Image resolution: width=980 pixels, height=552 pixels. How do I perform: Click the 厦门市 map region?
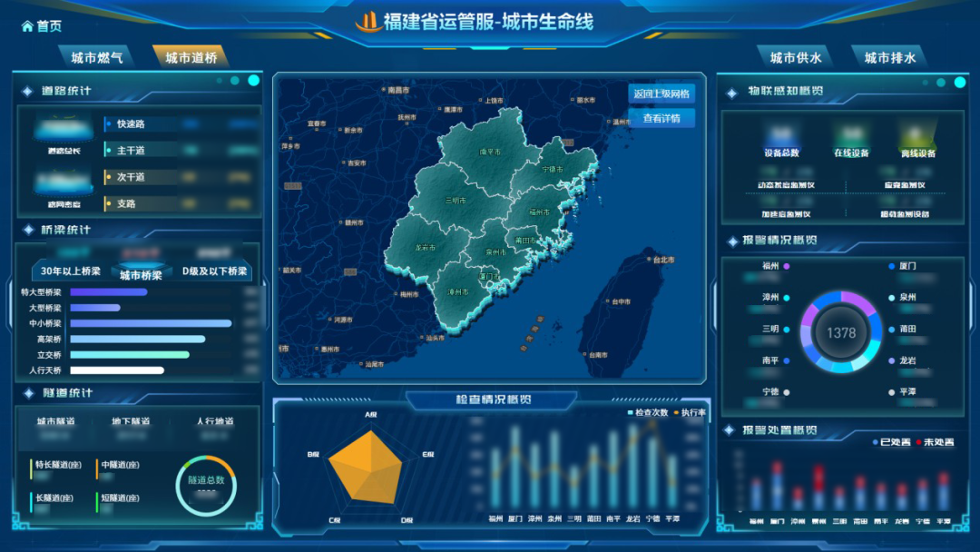pos(489,276)
